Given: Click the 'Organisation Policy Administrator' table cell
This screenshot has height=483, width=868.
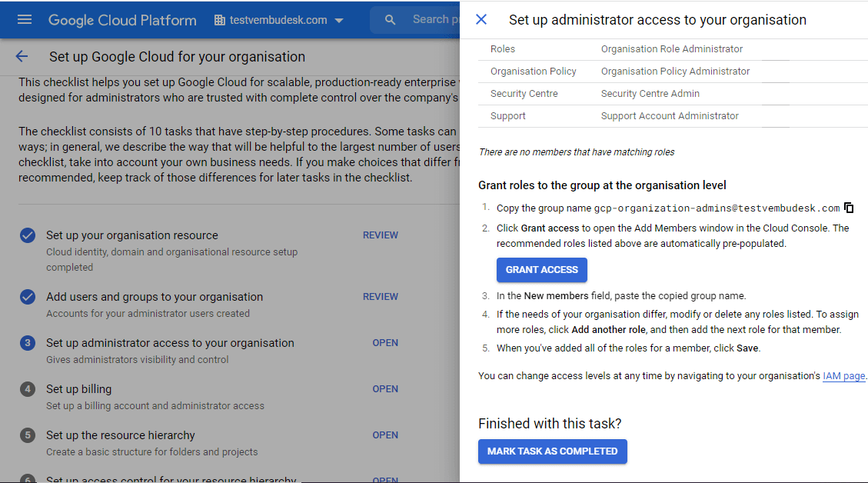Looking at the screenshot, I should point(675,71).
